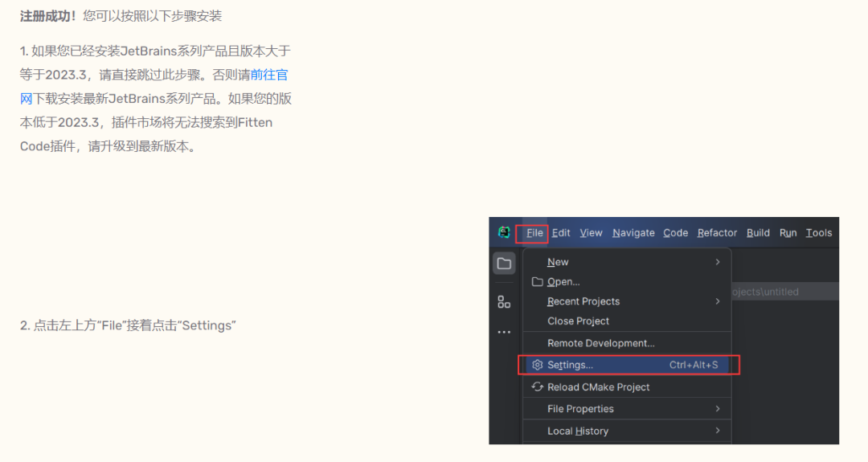868x462 pixels.
Task: Click the gear icon beside Settings
Action: point(537,365)
